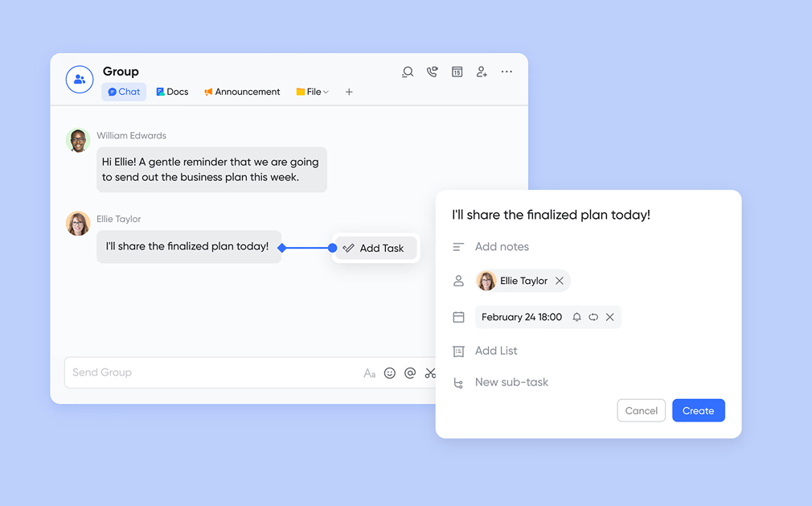The width and height of the screenshot is (812, 506).
Task: Clear the February 24 18:00 due date
Action: point(610,318)
